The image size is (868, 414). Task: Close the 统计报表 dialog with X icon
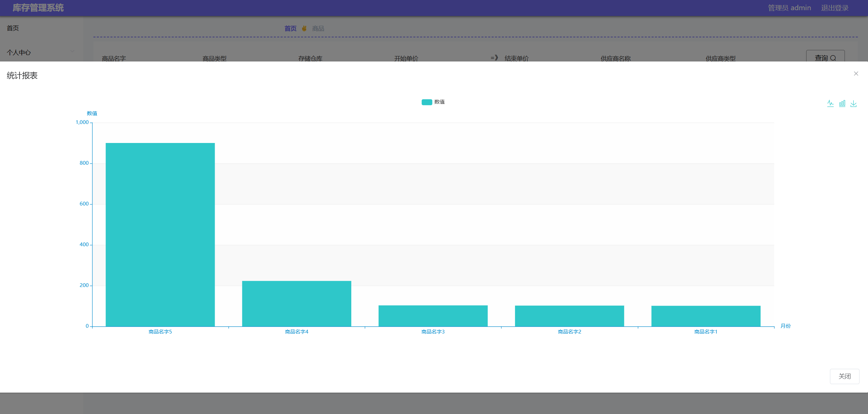tap(856, 74)
